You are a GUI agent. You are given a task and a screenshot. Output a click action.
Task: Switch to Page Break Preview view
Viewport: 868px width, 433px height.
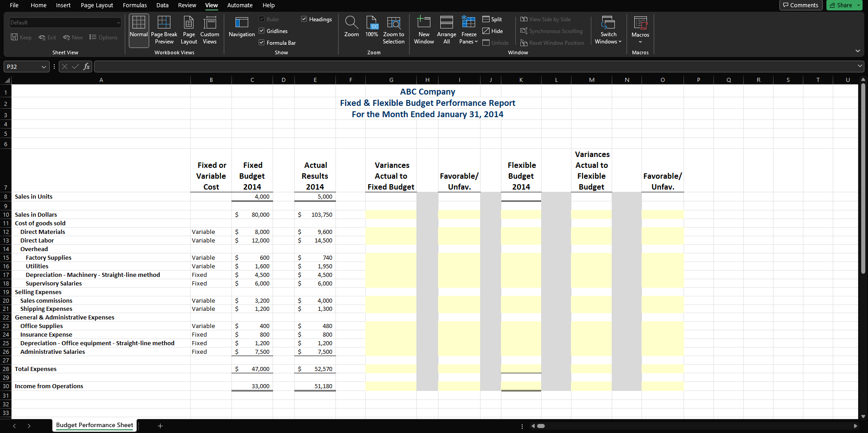click(x=164, y=29)
